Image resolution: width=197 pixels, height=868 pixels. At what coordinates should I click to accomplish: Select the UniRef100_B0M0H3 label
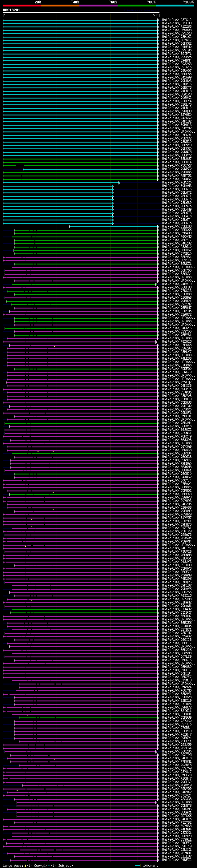click(177, 186)
